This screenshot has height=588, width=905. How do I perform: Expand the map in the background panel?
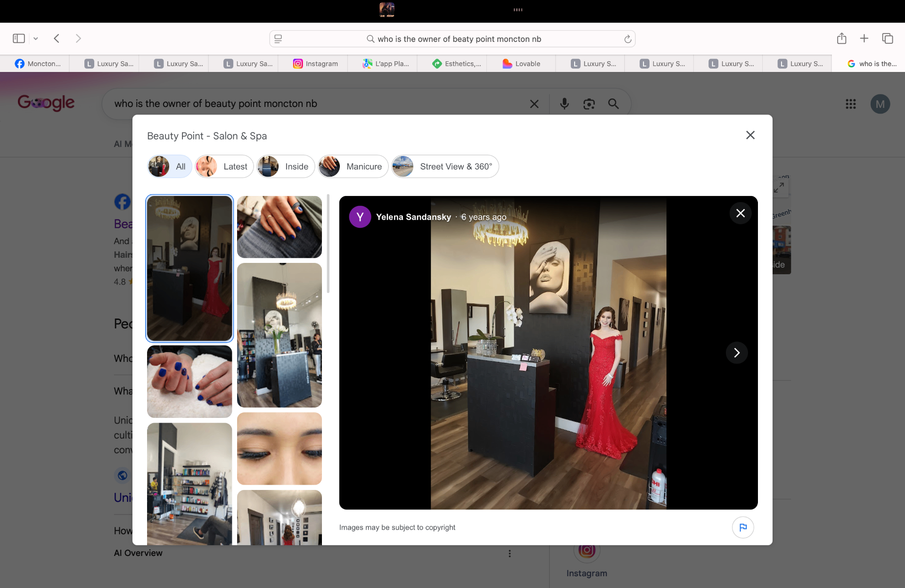pyautogui.click(x=780, y=187)
